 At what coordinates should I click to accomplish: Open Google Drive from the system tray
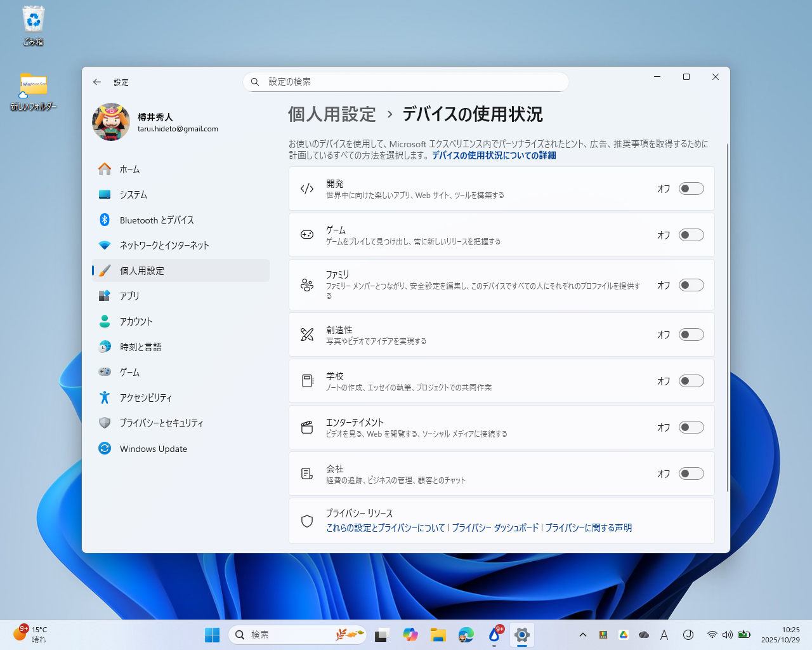coord(623,634)
